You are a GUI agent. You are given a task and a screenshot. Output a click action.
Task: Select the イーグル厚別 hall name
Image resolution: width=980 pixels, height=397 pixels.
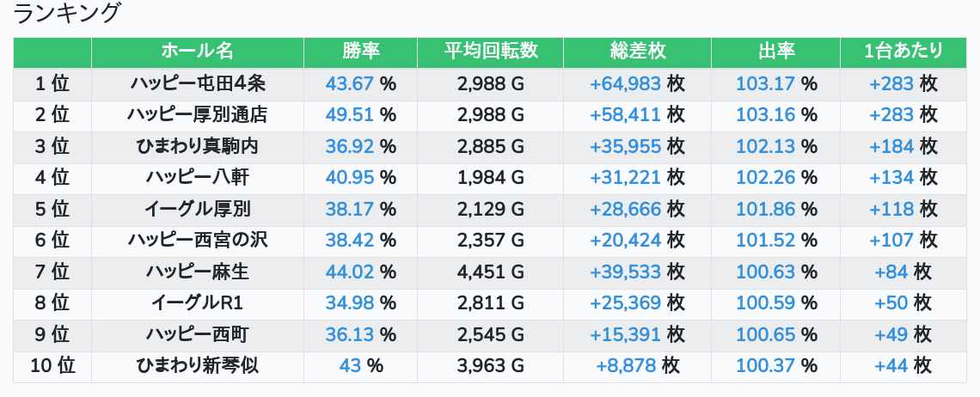point(198,209)
